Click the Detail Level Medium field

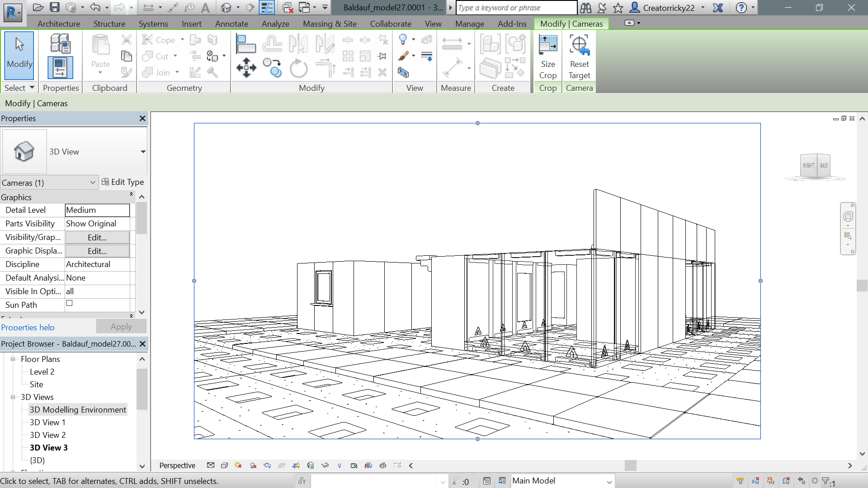point(97,210)
